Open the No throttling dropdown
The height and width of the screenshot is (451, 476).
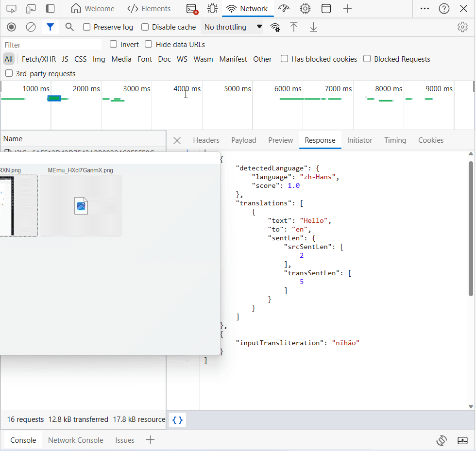(233, 27)
